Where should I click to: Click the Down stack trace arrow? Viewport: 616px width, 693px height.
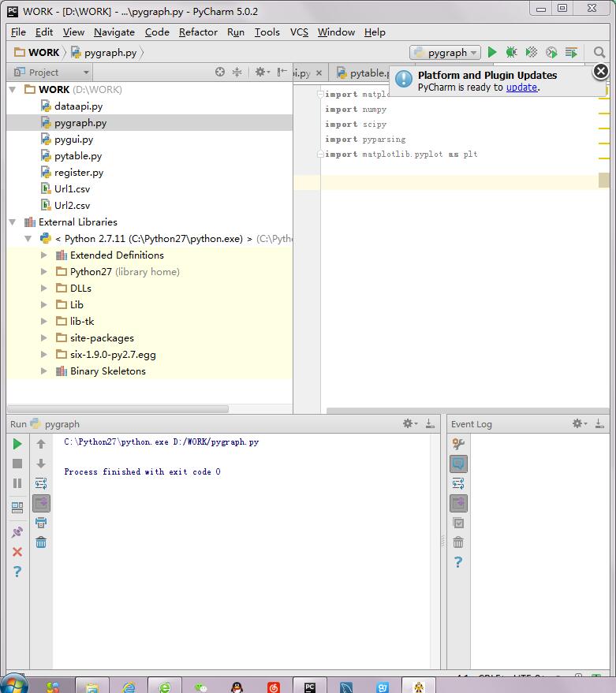click(41, 464)
